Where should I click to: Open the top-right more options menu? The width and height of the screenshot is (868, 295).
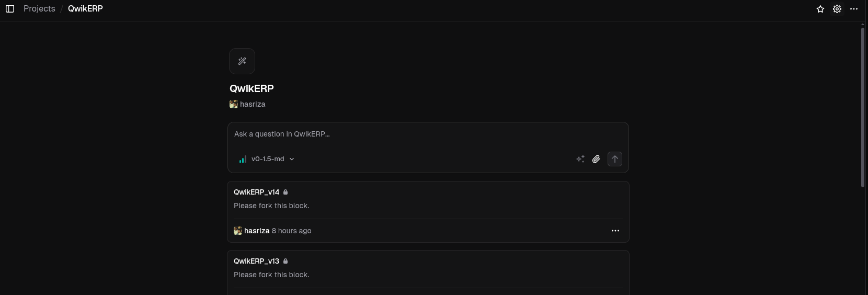854,9
